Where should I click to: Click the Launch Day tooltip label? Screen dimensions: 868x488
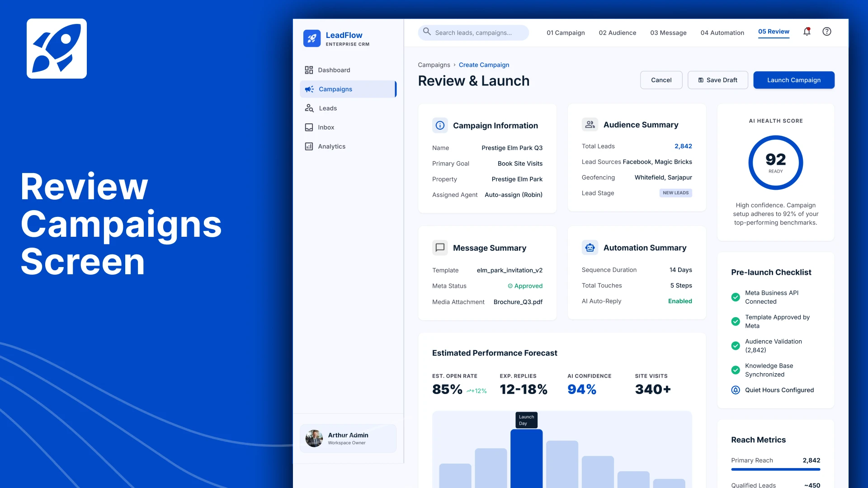tap(526, 420)
